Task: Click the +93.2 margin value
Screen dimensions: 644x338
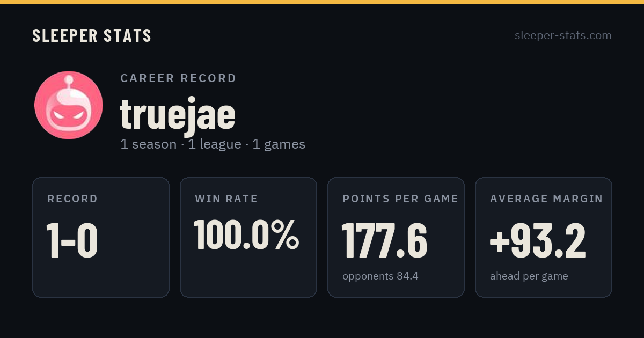Action: 538,241
